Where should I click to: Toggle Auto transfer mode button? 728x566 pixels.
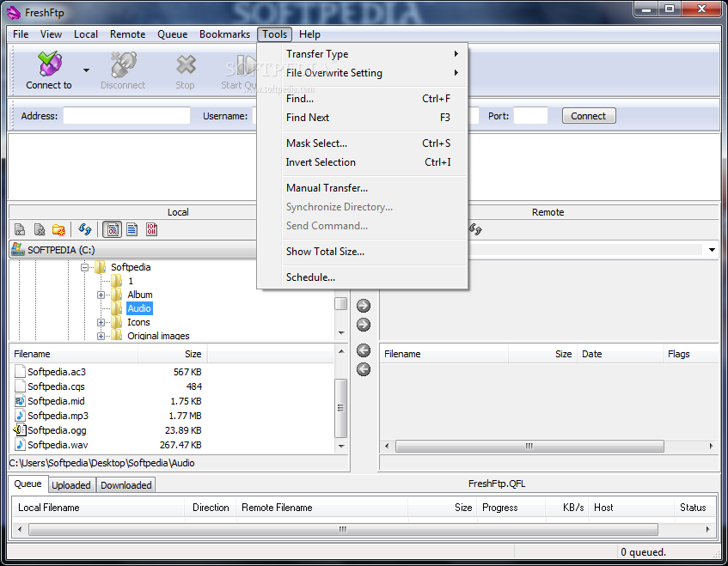(x=112, y=229)
